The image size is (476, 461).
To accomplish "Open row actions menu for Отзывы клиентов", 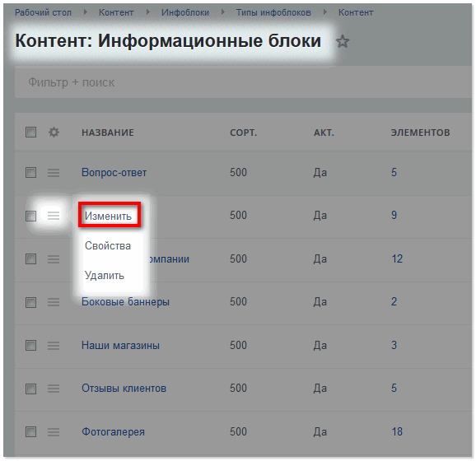I will point(54,389).
